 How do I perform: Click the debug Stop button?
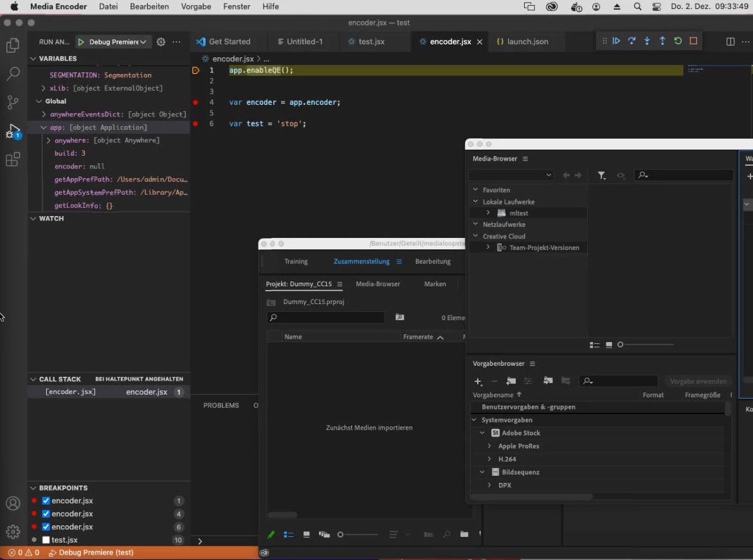click(x=693, y=41)
